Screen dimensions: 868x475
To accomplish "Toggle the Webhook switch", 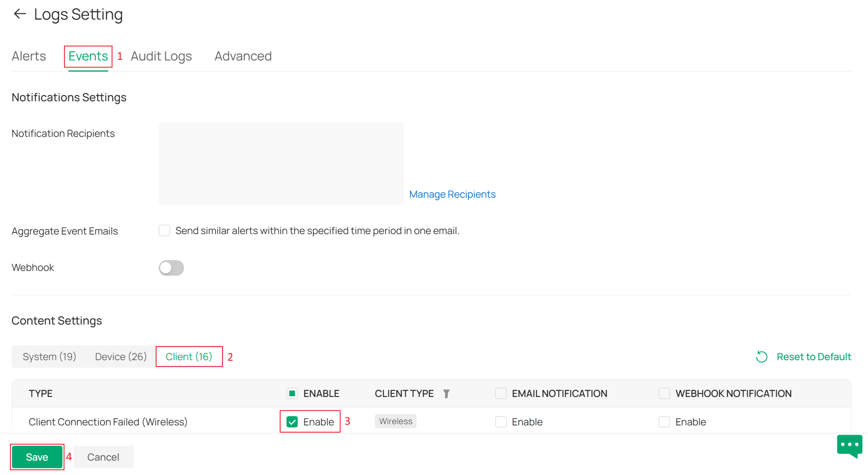I will (x=172, y=268).
